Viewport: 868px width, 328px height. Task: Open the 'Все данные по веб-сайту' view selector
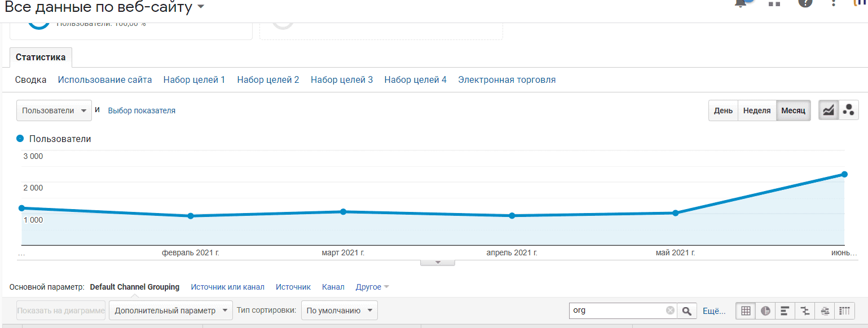pos(104,7)
